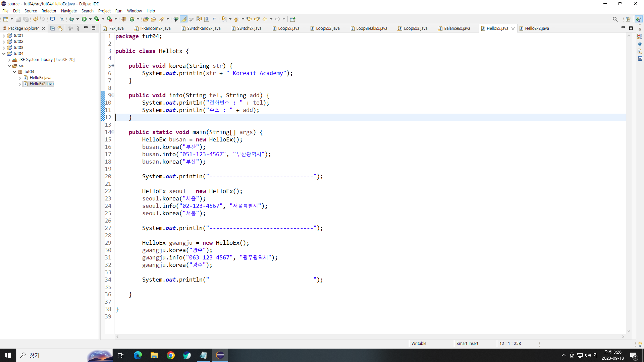Open Chrome from the Windows taskbar
The width and height of the screenshot is (644, 362).
click(x=171, y=355)
